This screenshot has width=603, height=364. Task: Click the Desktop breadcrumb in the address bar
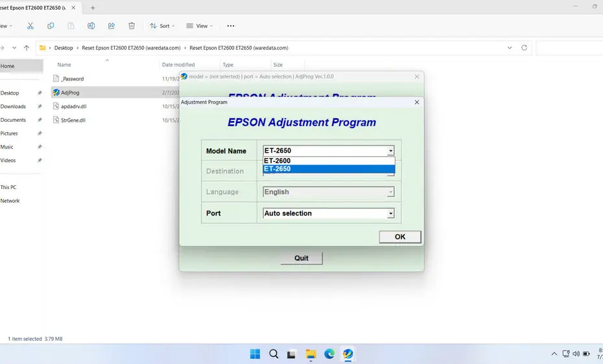(x=64, y=48)
